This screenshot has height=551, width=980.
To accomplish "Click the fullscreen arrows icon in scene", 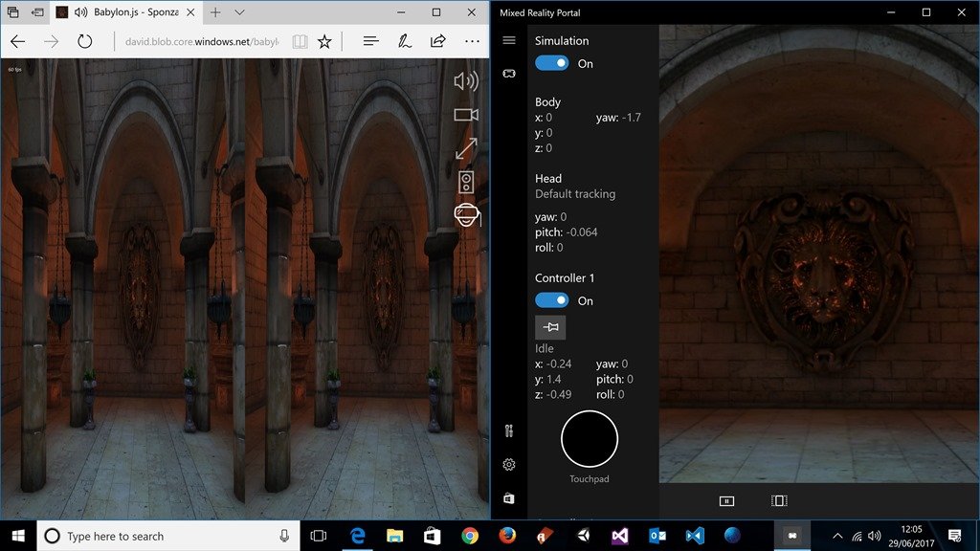I will pos(466,148).
